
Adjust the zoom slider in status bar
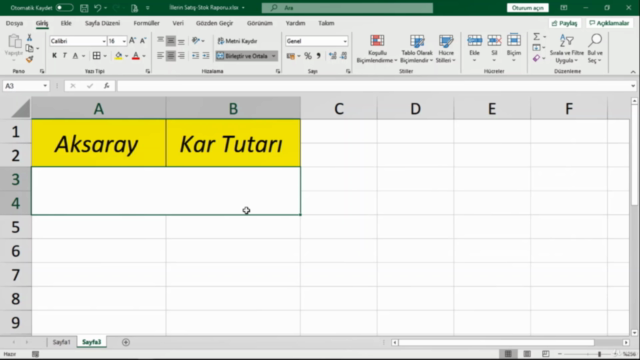(x=599, y=354)
